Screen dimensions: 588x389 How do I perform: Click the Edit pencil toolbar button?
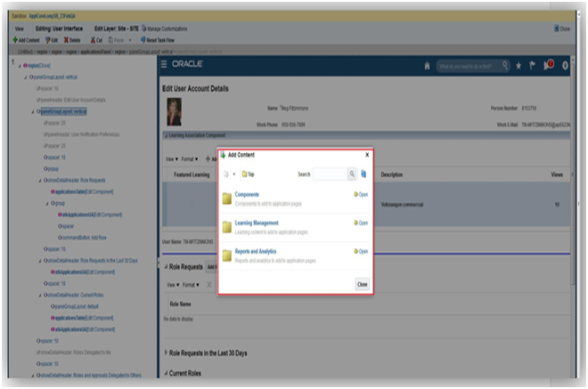[x=52, y=40]
